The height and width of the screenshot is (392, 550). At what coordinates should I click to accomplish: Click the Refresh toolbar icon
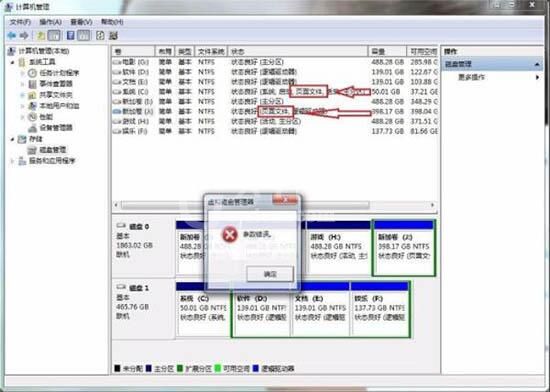pyautogui.click(x=100, y=35)
